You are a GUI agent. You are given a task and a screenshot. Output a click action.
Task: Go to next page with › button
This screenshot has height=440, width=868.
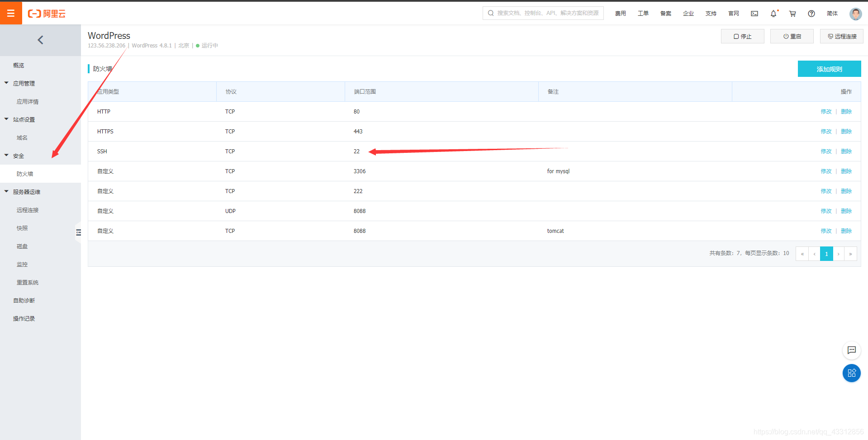[839, 254]
